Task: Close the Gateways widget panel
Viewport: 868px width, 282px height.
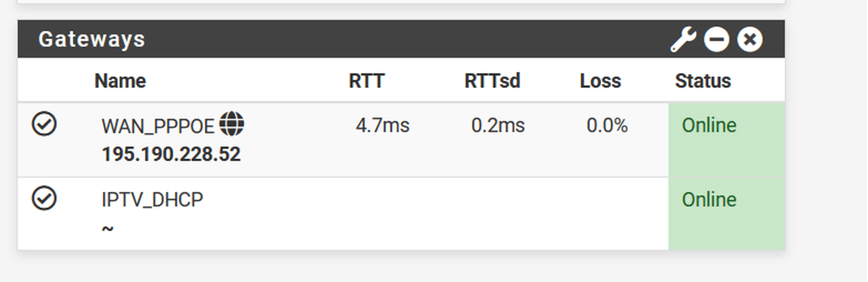Action: tap(750, 40)
